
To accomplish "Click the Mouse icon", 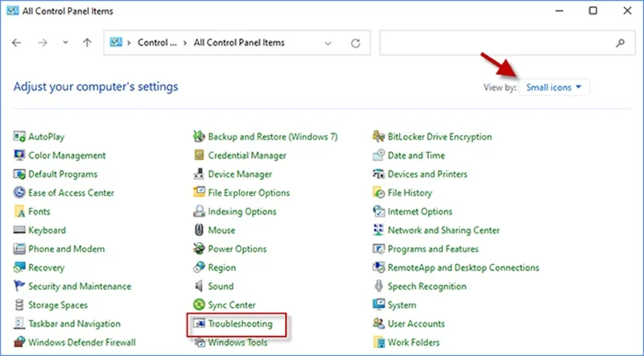I will (199, 230).
